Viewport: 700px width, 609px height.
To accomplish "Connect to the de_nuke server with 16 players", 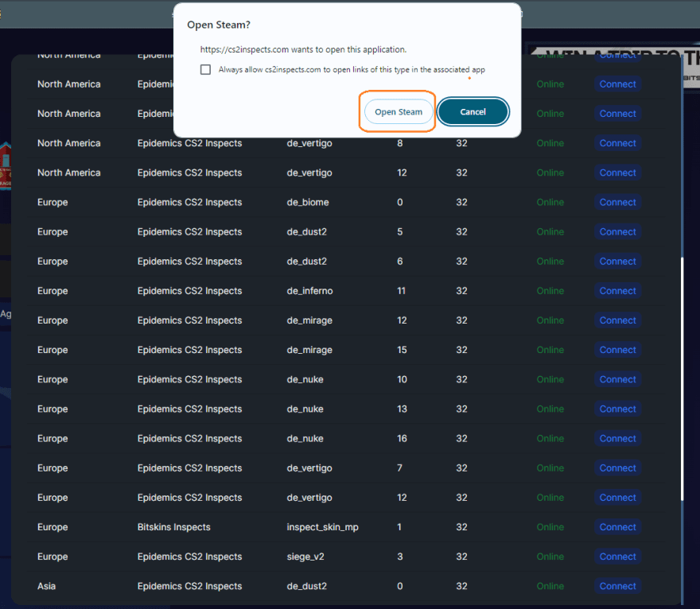I will coord(617,438).
